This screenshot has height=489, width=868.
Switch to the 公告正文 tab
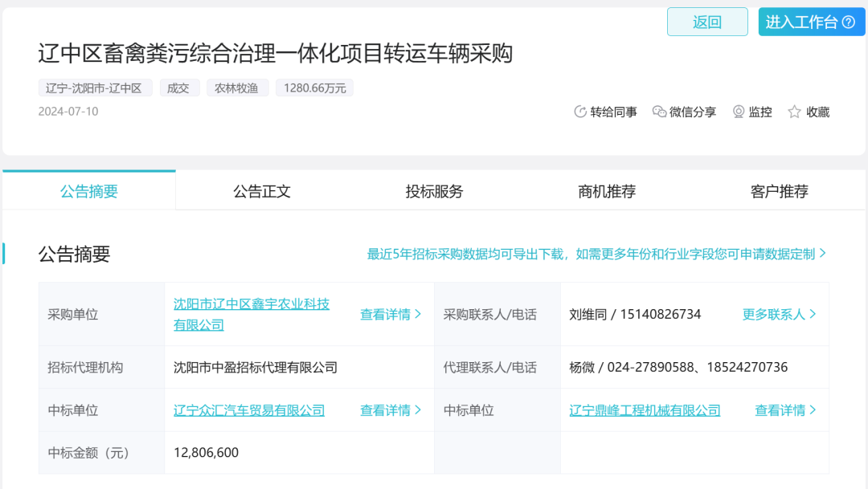pos(262,191)
